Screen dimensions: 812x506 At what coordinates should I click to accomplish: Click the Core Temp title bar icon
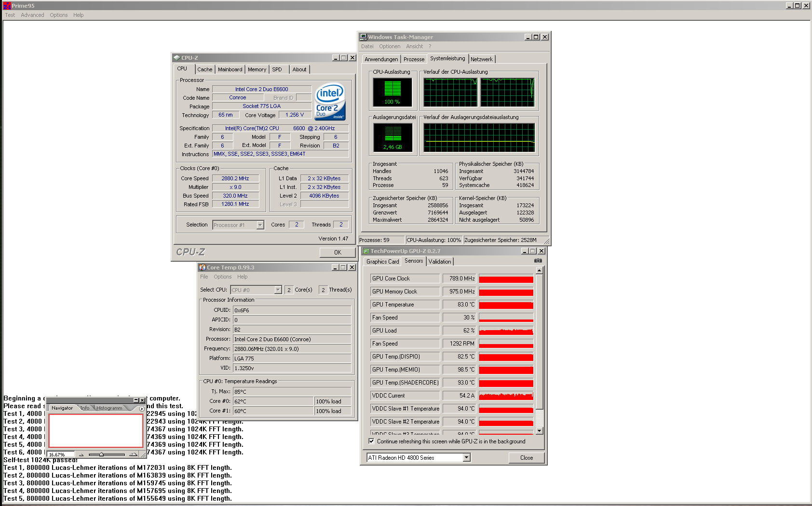click(203, 267)
